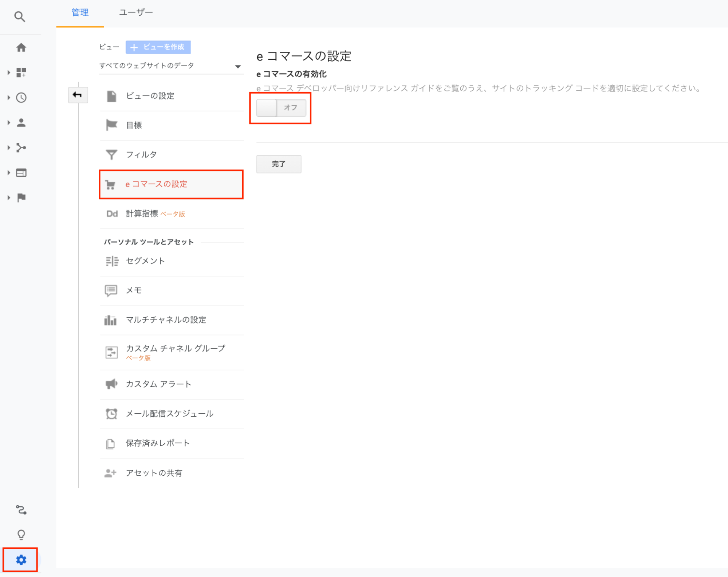
Task: Open the Acquisition arrows icon
Action: 21,148
